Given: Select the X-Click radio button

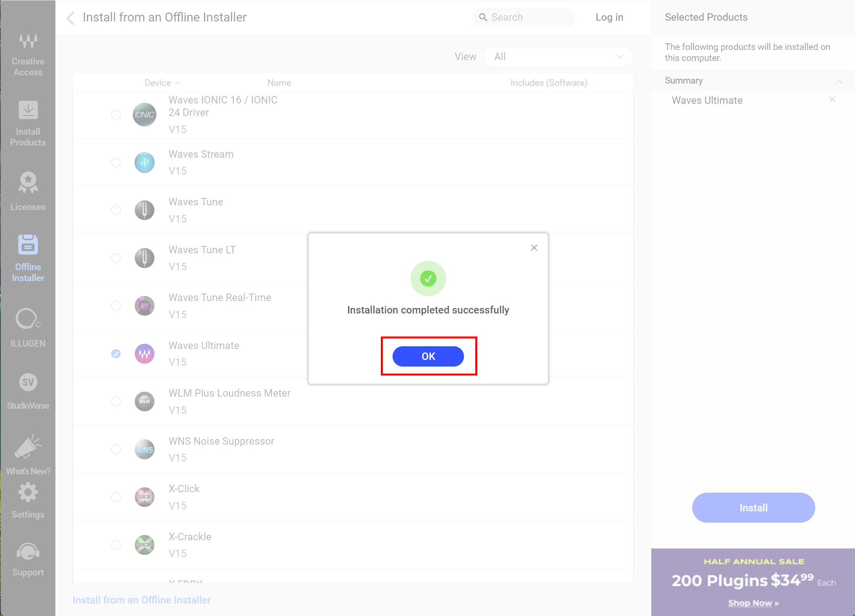Looking at the screenshot, I should click(116, 497).
